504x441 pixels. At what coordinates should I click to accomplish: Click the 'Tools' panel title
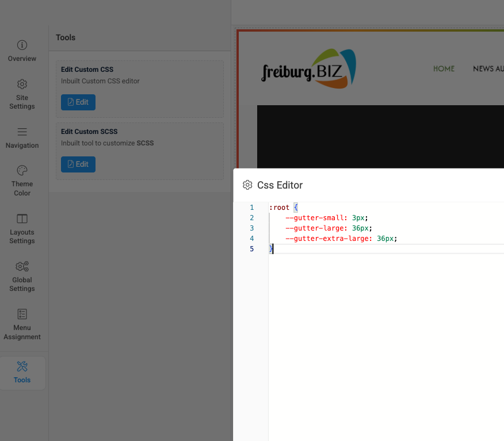pyautogui.click(x=66, y=37)
